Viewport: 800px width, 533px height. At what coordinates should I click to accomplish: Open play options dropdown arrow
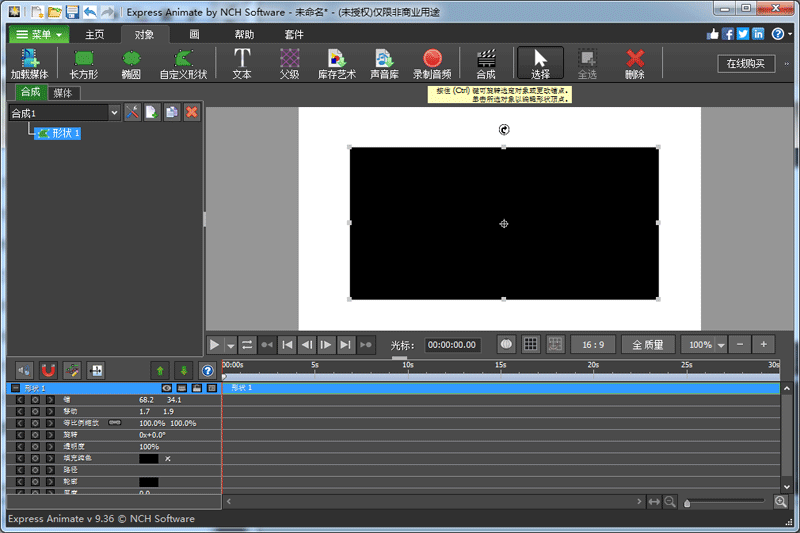click(x=231, y=345)
